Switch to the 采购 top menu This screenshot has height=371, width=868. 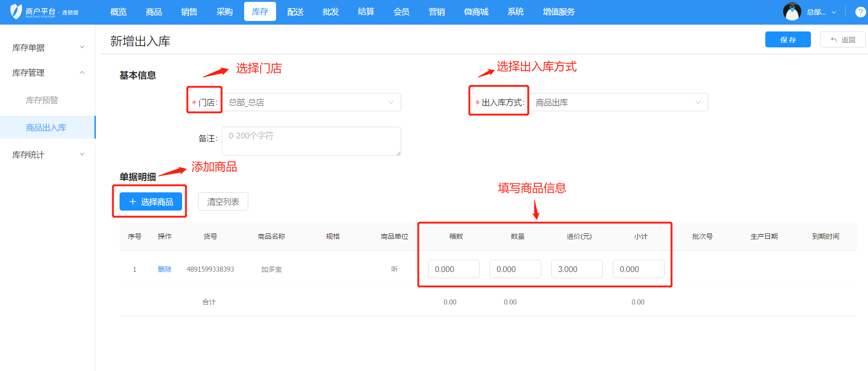pyautogui.click(x=225, y=12)
